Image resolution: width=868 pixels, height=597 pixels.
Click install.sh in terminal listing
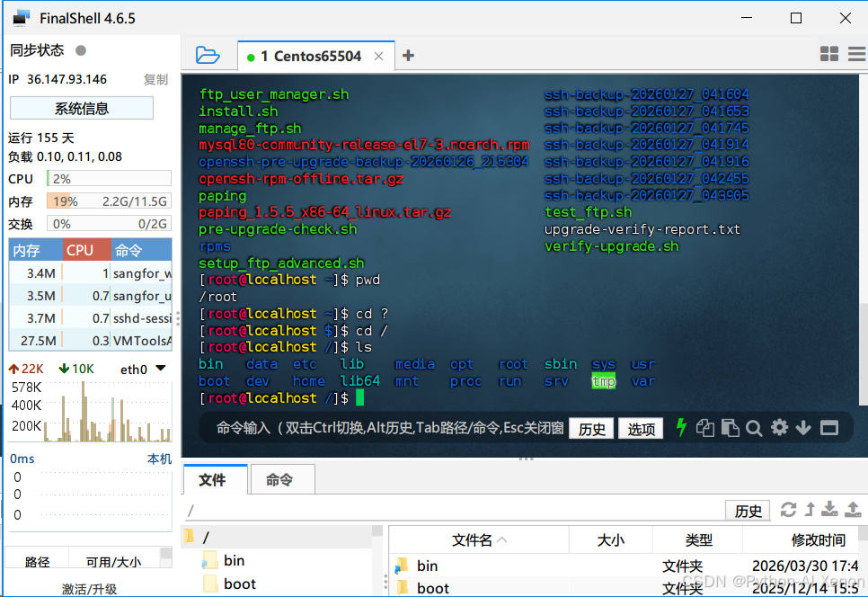[x=238, y=111]
